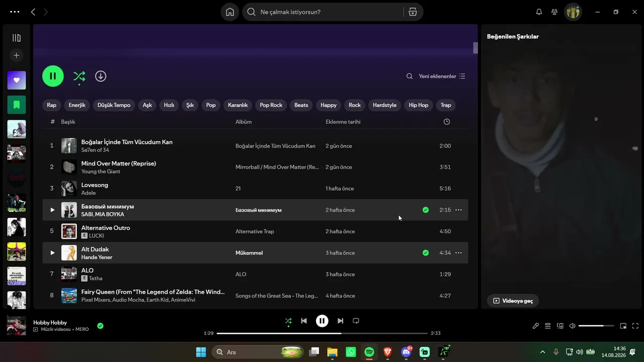Connect to a device
This screenshot has width=644, height=362.
pos(560,326)
